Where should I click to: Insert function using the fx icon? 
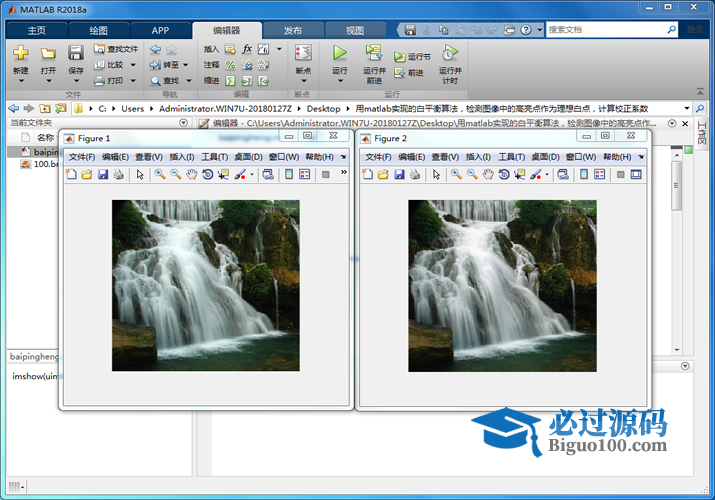coord(247,49)
